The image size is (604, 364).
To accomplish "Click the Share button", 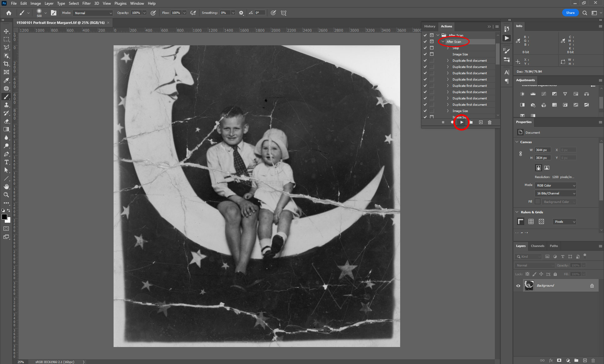I will coord(570,13).
